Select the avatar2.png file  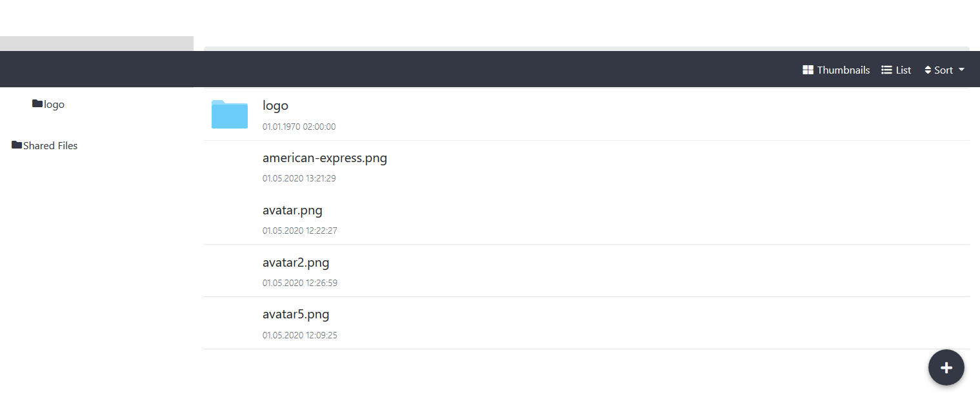[x=295, y=262]
